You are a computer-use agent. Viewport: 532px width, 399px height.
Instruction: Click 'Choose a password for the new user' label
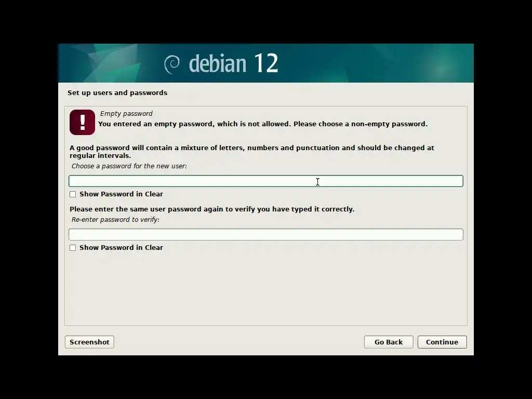tap(129, 166)
